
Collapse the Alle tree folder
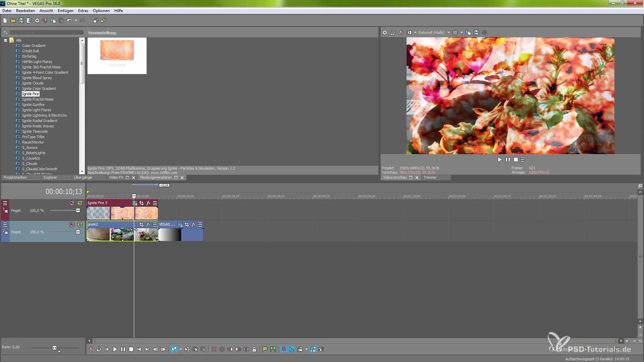[5, 40]
